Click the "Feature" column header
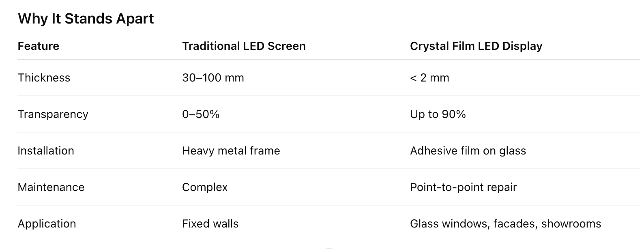 coord(39,46)
